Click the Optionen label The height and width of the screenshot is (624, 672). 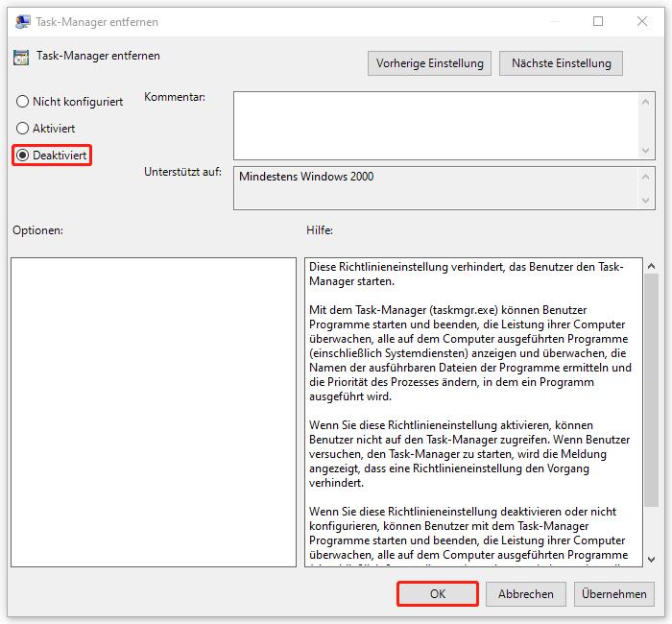pos(37,230)
